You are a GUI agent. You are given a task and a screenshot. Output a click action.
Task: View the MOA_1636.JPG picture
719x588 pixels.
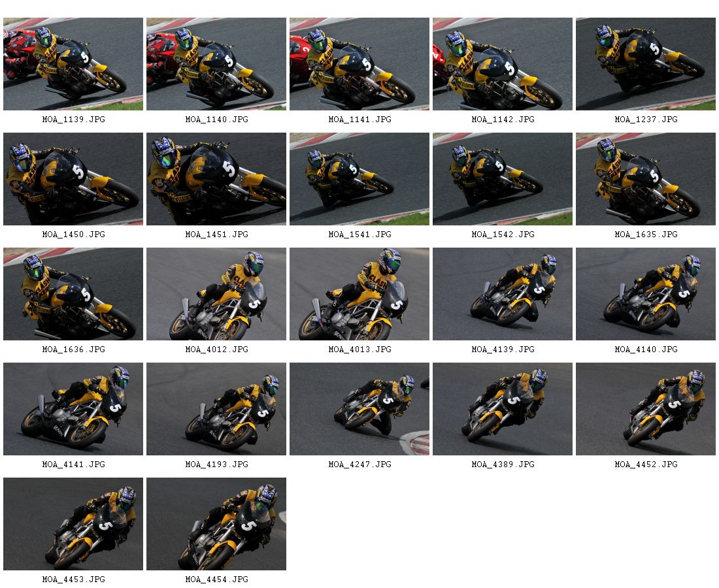pyautogui.click(x=73, y=294)
